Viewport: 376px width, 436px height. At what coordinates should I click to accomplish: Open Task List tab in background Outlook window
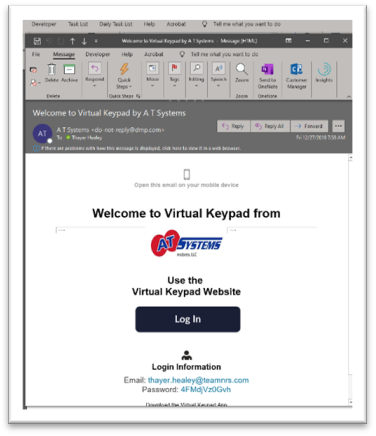point(78,24)
